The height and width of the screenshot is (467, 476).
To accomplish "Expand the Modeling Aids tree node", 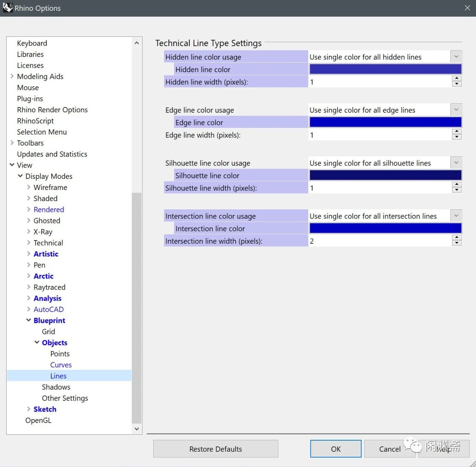I will coord(12,76).
